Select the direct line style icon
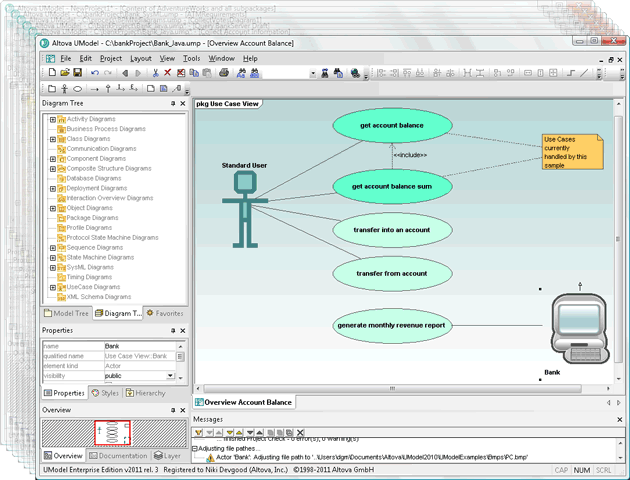 [584, 73]
